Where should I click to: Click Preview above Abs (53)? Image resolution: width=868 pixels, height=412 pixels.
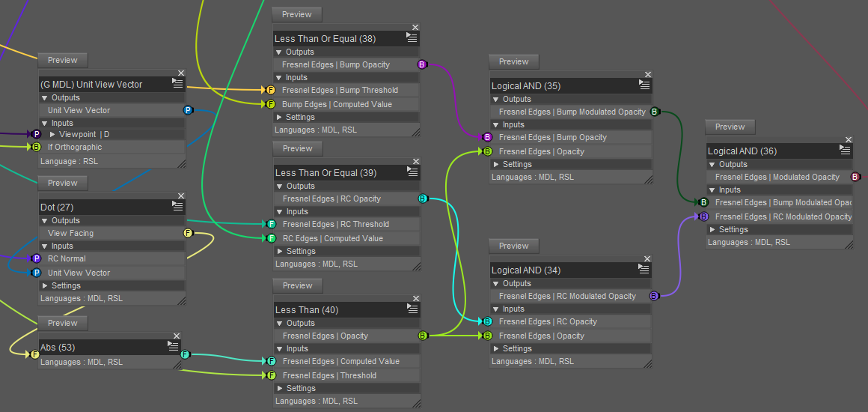coord(63,323)
